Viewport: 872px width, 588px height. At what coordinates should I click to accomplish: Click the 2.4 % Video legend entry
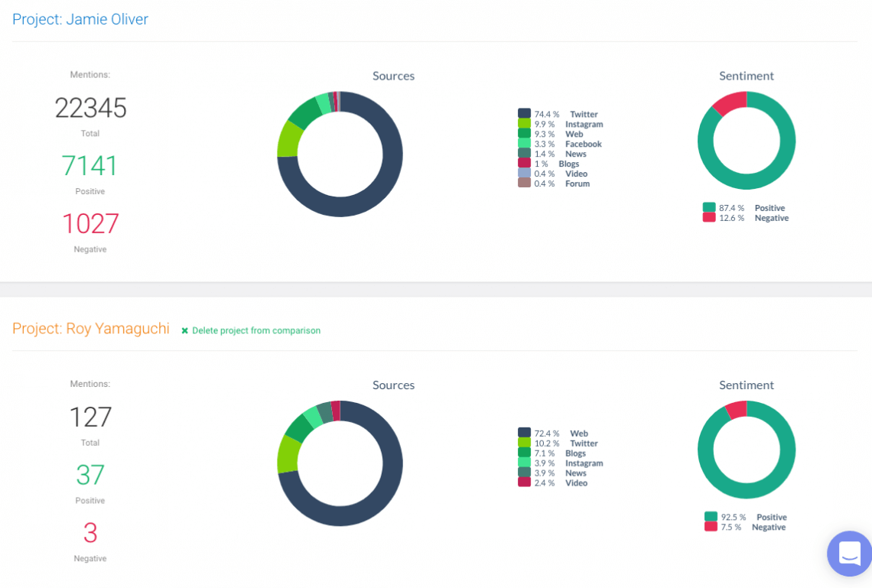553,483
